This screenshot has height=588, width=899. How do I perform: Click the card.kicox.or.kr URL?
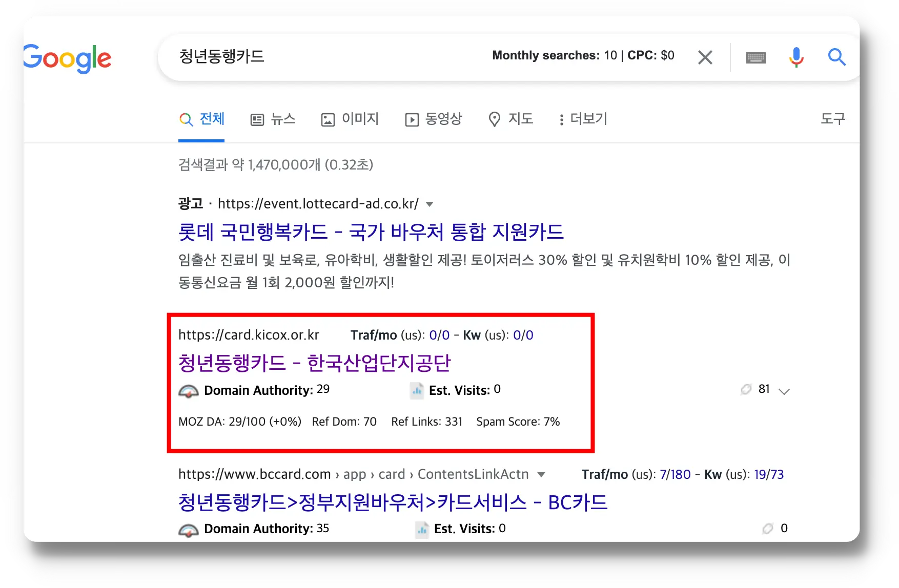249,335
